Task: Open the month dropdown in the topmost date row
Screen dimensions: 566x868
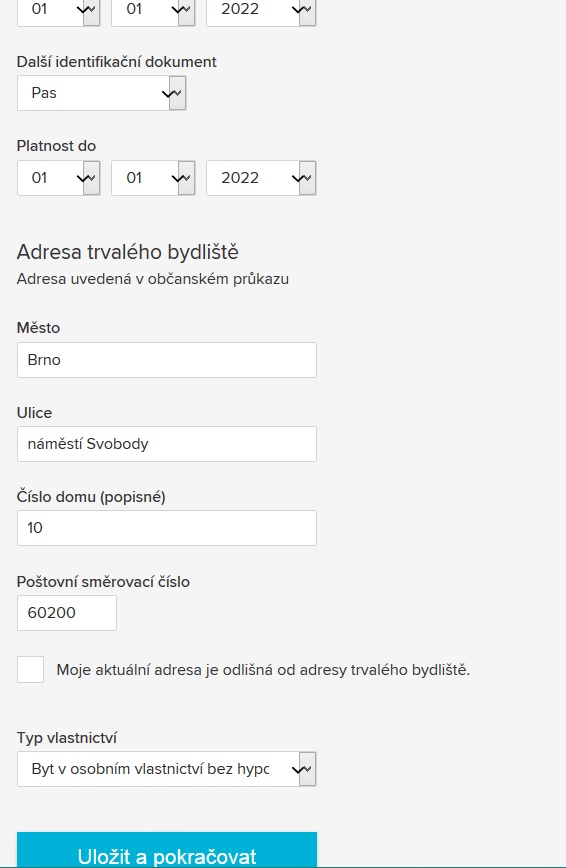Action: [153, 11]
